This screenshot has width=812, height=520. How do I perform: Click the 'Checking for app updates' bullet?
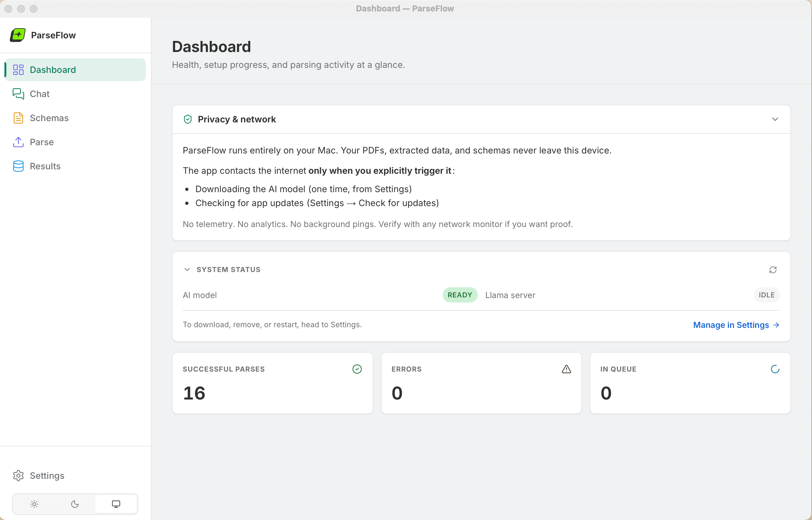click(x=317, y=203)
